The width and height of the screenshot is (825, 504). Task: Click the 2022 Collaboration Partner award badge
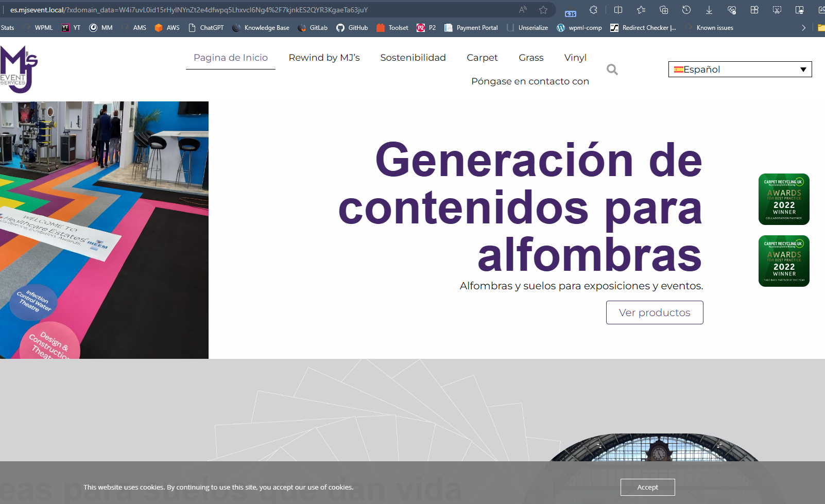pyautogui.click(x=784, y=199)
